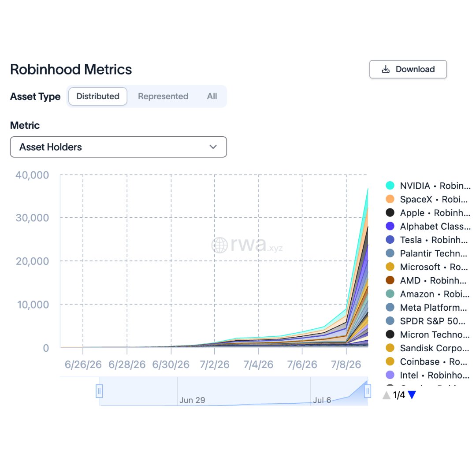Image resolution: width=476 pixels, height=476 pixels.
Task: Click the Palantir legend dot icon
Action: 390,253
